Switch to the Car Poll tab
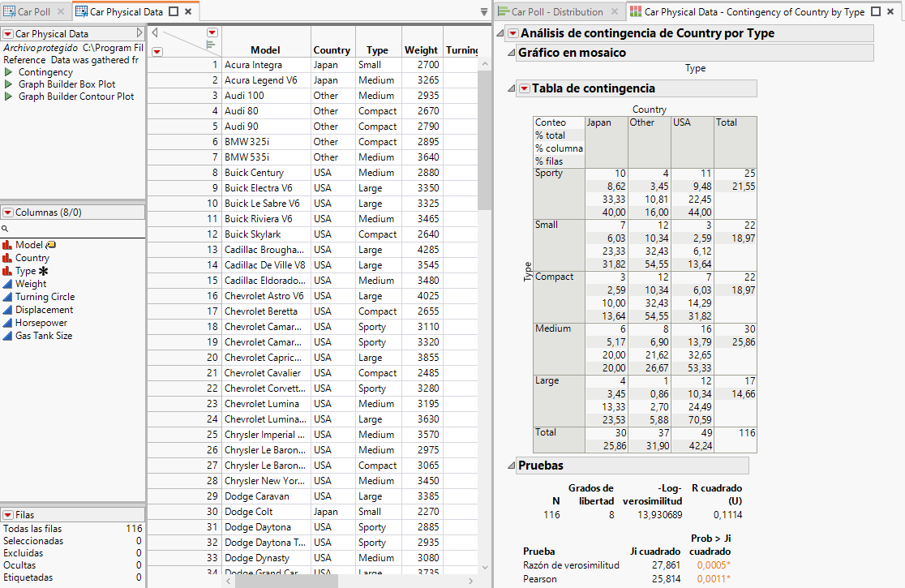The image size is (905, 588). click(32, 11)
